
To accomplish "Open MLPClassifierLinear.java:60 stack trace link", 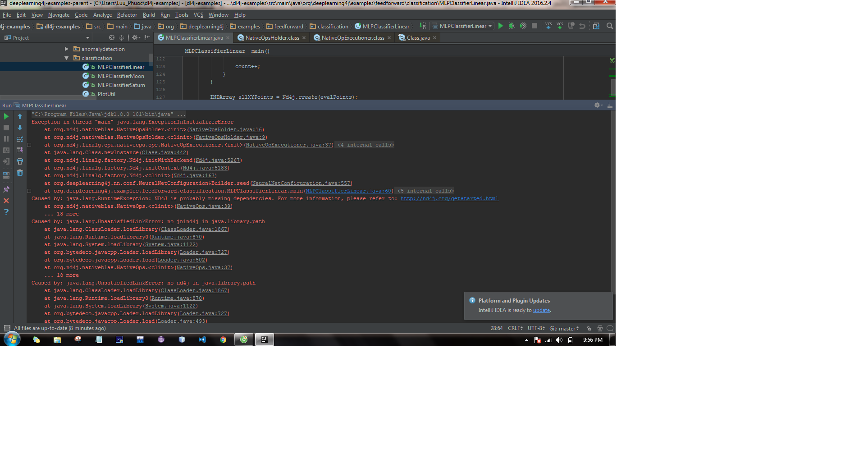I will tap(348, 191).
